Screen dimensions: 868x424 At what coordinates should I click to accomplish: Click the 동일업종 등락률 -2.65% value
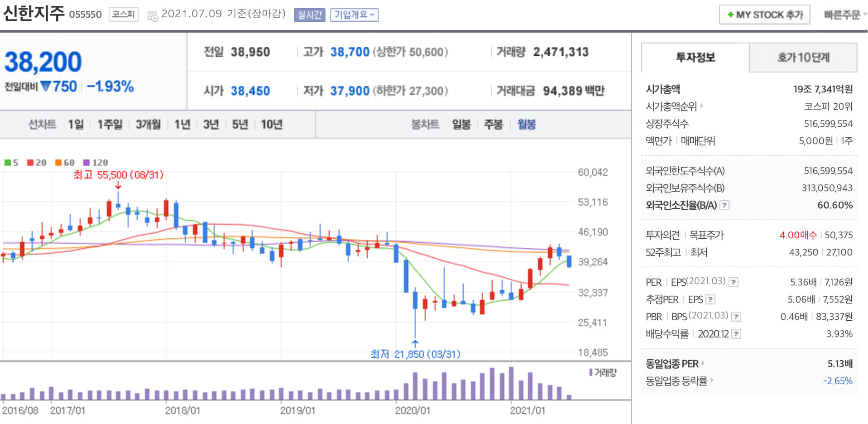pyautogui.click(x=838, y=381)
